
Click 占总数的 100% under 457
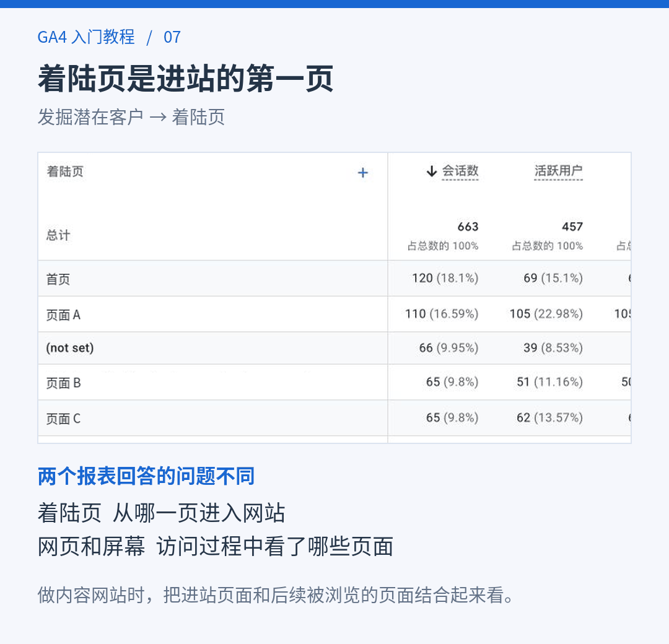548,246
